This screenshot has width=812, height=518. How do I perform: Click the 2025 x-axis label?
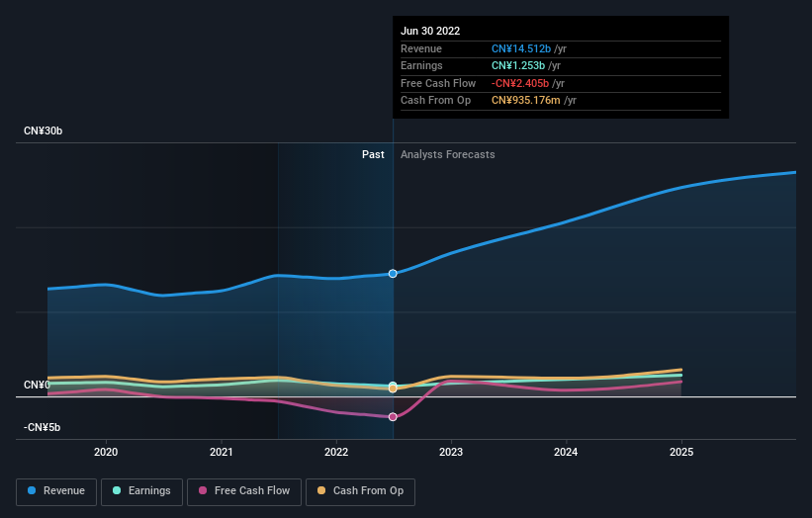click(681, 452)
